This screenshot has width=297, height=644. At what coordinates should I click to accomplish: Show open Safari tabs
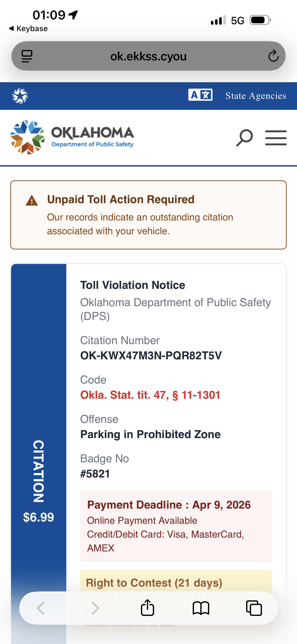point(254,608)
